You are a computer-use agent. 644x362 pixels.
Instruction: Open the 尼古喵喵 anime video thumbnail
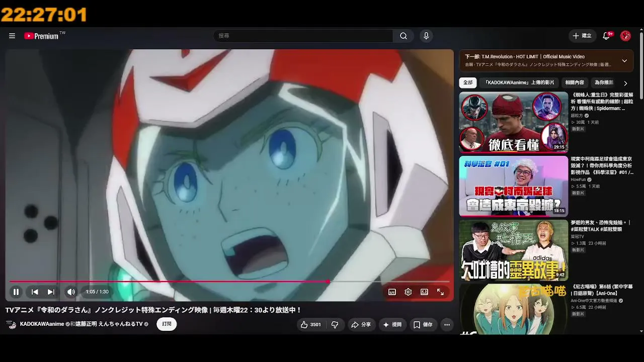coord(514,309)
